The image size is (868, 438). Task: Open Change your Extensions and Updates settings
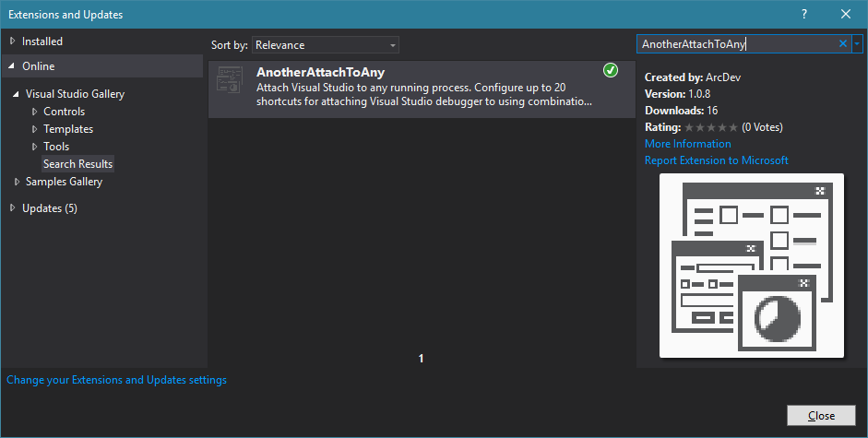tap(116, 380)
